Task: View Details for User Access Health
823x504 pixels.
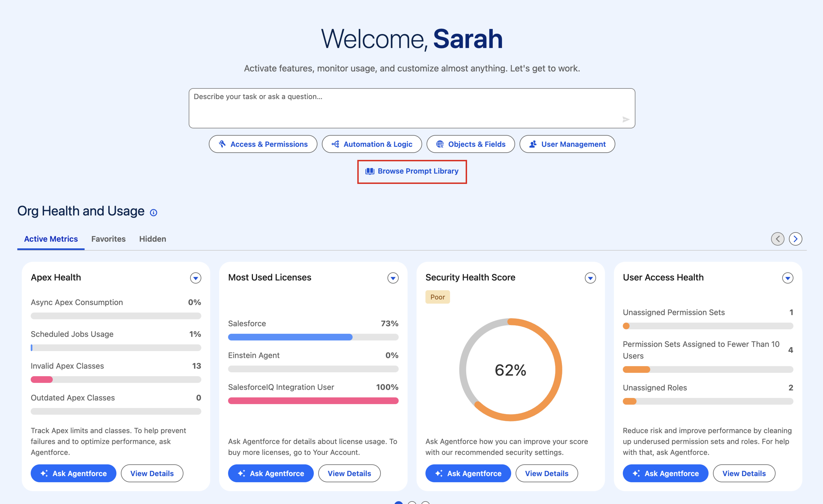Action: [x=744, y=473]
